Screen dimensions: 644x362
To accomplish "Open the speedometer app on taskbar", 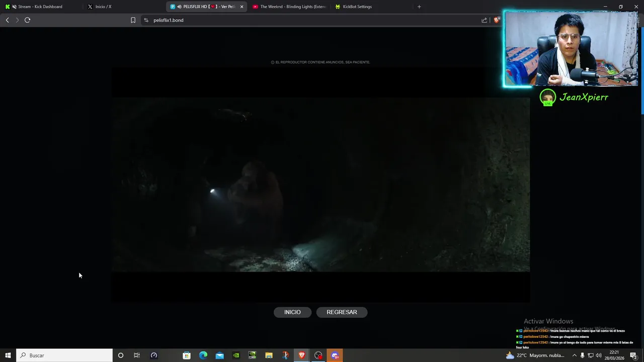I will 154,355.
